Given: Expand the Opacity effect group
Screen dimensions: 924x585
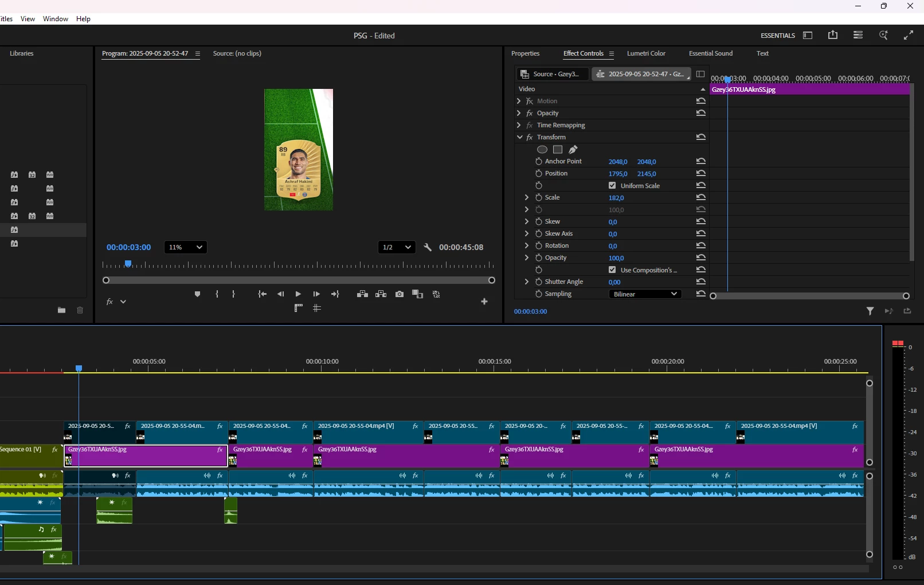Looking at the screenshot, I should tap(519, 113).
